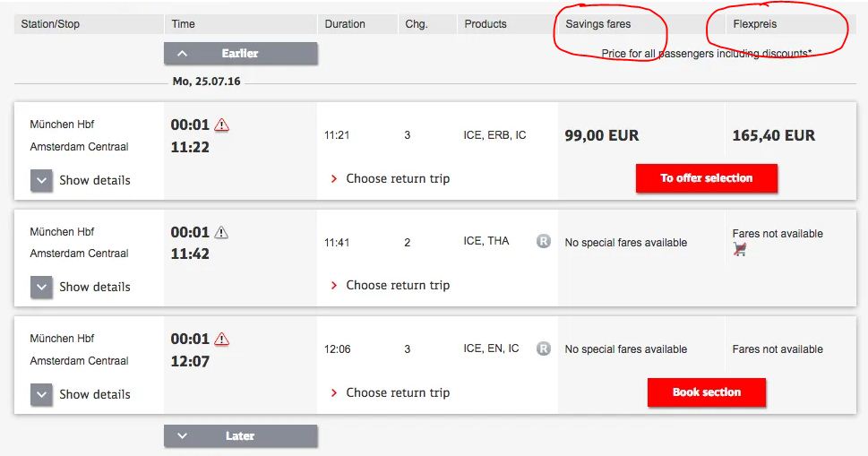Show later connections

[x=240, y=436]
